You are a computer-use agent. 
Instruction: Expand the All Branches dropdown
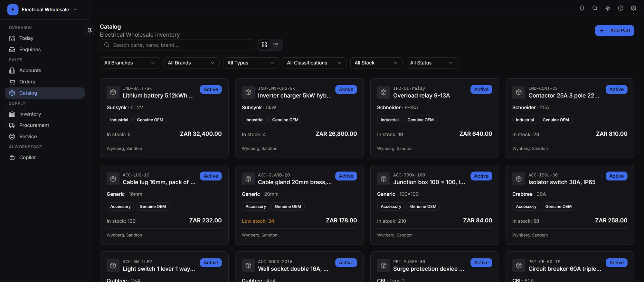point(130,63)
